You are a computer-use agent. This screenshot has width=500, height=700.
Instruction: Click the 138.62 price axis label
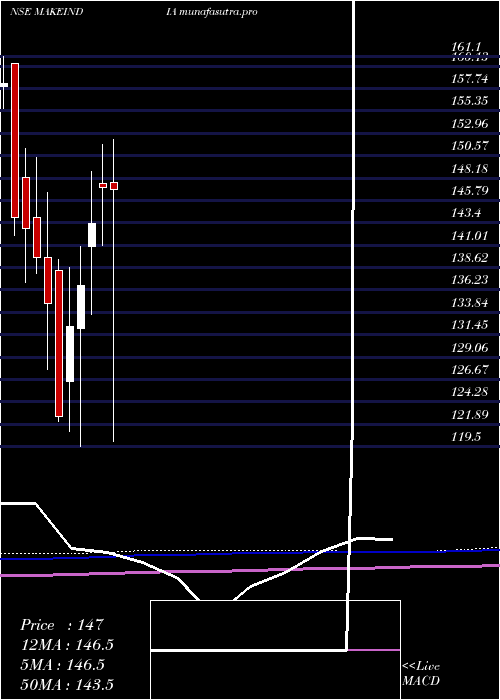point(469,258)
